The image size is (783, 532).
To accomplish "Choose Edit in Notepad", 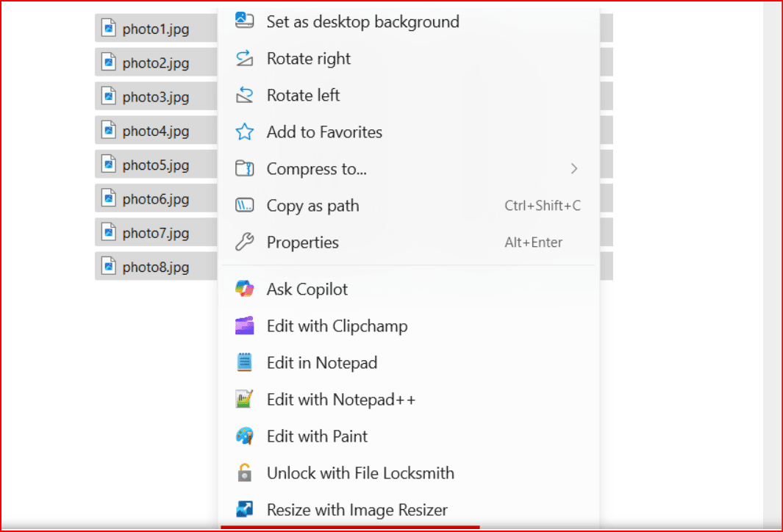I will click(x=321, y=363).
